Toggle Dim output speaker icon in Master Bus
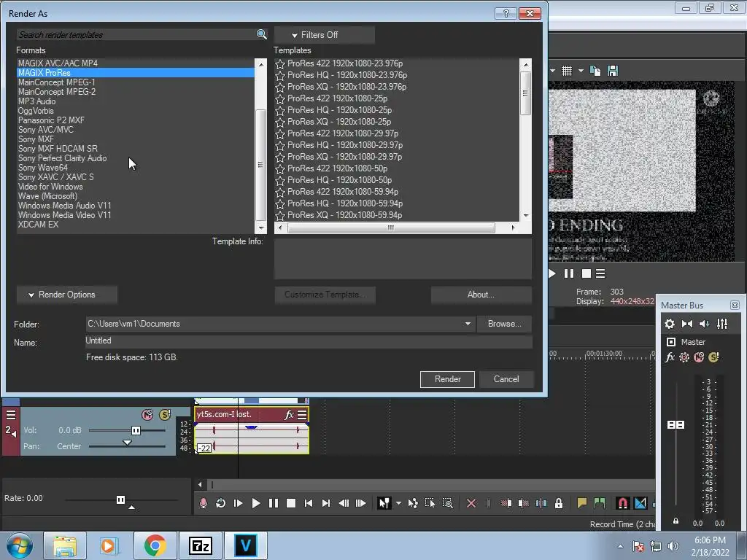Viewport: 747px width, 560px height. pyautogui.click(x=705, y=324)
